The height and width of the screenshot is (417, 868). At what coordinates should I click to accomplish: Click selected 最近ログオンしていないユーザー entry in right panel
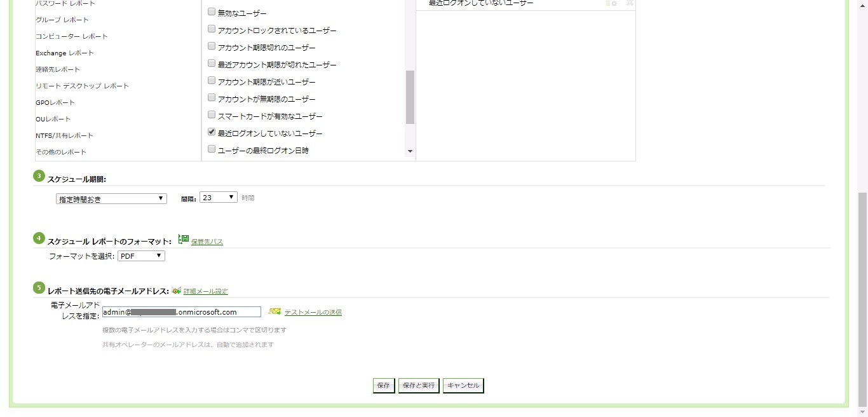pyautogui.click(x=481, y=3)
